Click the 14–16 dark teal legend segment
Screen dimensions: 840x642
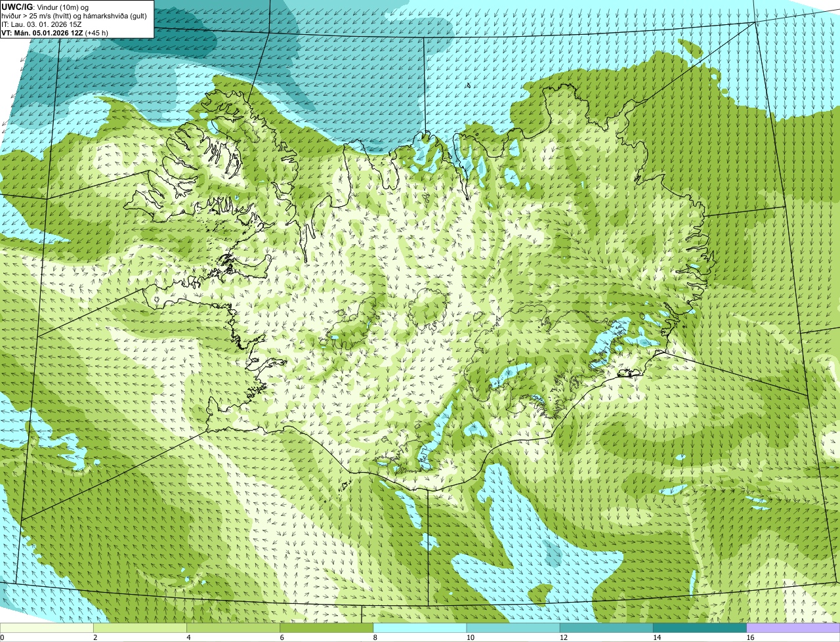tap(700, 628)
